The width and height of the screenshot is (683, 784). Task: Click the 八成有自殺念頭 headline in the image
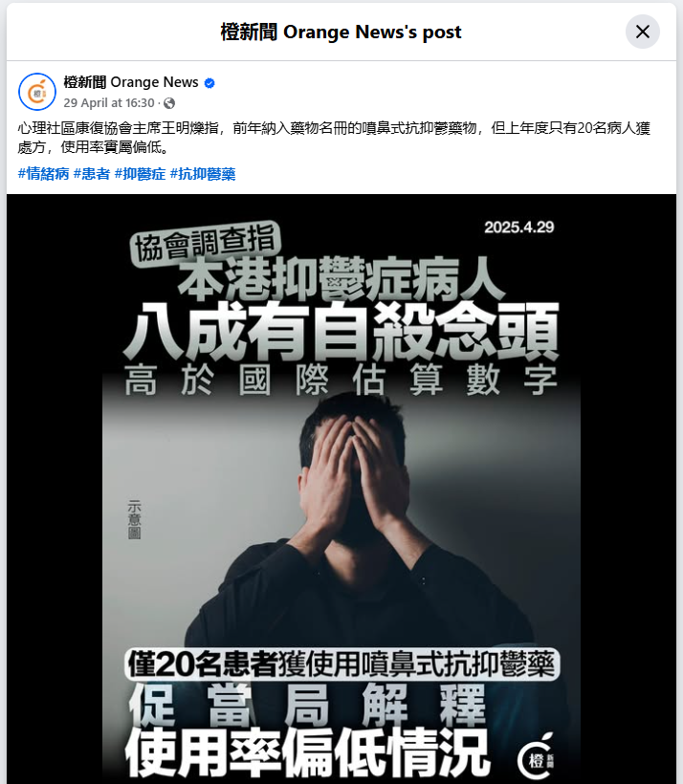point(341,332)
